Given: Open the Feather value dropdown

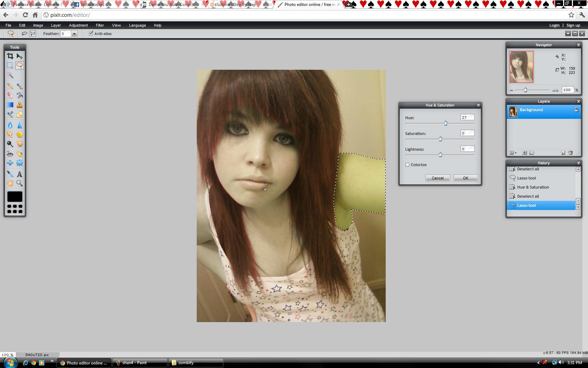Looking at the screenshot, I should tap(74, 34).
